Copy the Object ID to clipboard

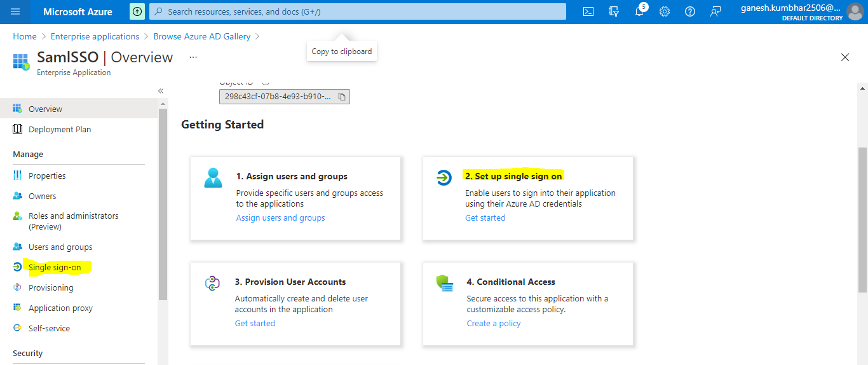(x=341, y=97)
